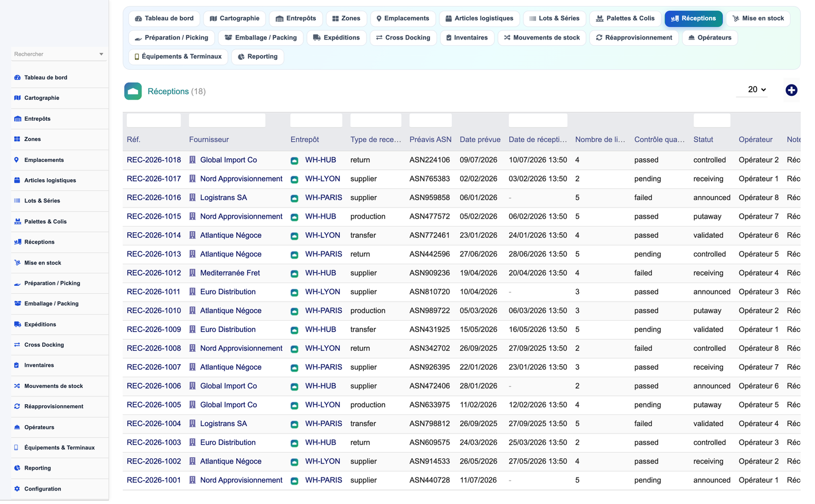The image size is (815, 504).
Task: Open warehouse link WH-PARIS on REC-2026-1016
Action: coord(324,198)
